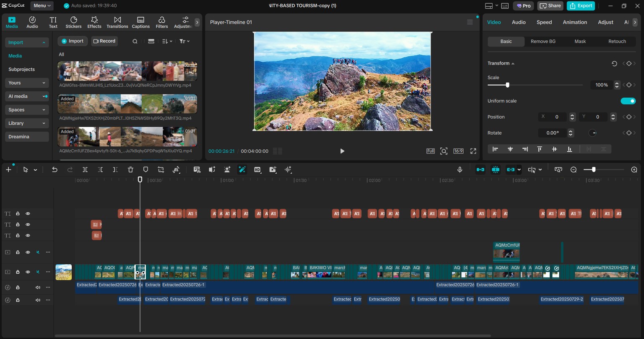Viewport: 644px width, 339px height.
Task: Open the Menu dropdown in title bar
Action: pos(42,5)
